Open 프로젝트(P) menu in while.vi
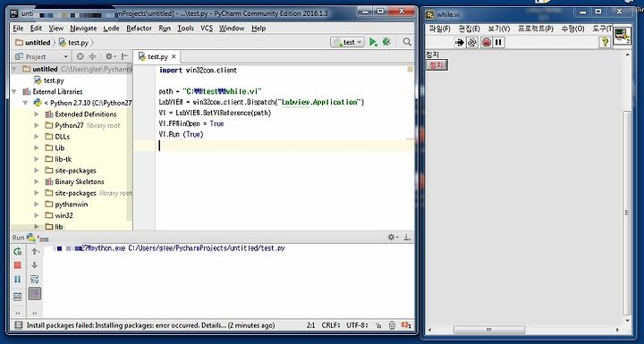Viewport: 644px width, 344px height. (x=536, y=29)
